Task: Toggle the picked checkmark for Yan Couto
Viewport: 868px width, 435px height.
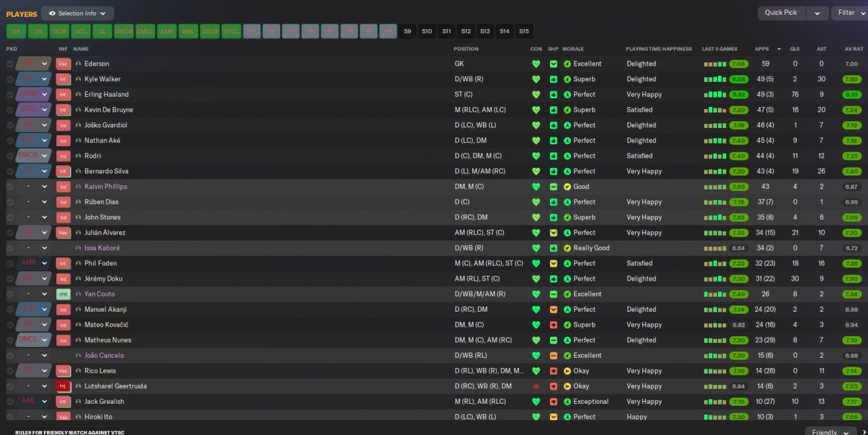Action: [10, 294]
